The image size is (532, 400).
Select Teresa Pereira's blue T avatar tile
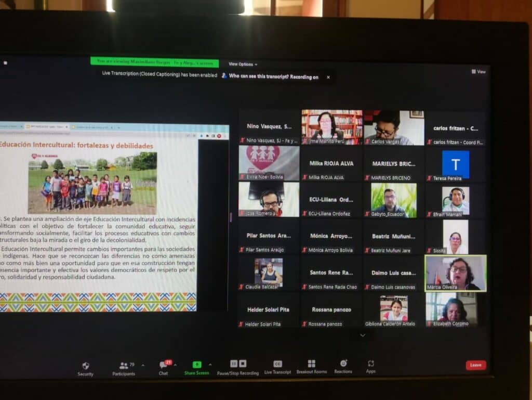456,164
